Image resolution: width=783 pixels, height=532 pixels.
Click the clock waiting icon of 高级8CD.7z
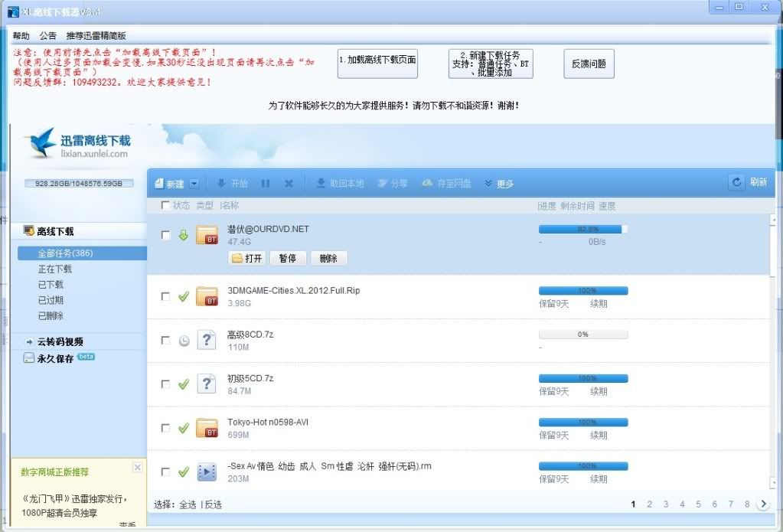click(184, 341)
